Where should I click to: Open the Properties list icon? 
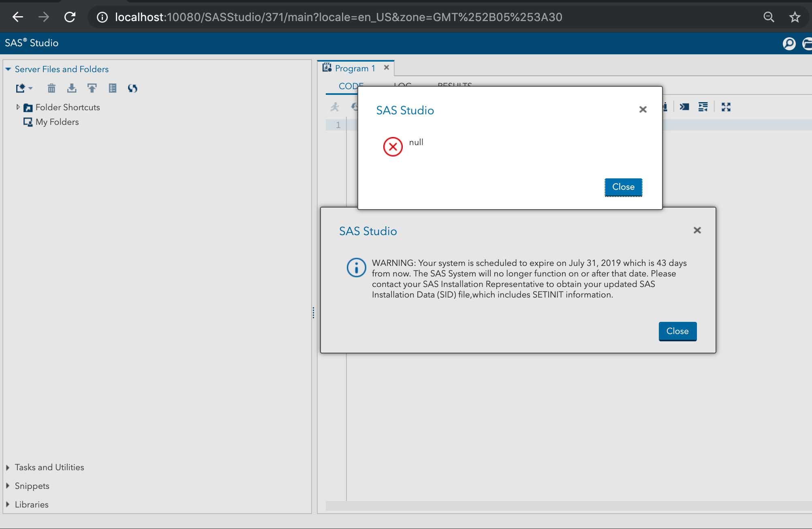pos(113,88)
